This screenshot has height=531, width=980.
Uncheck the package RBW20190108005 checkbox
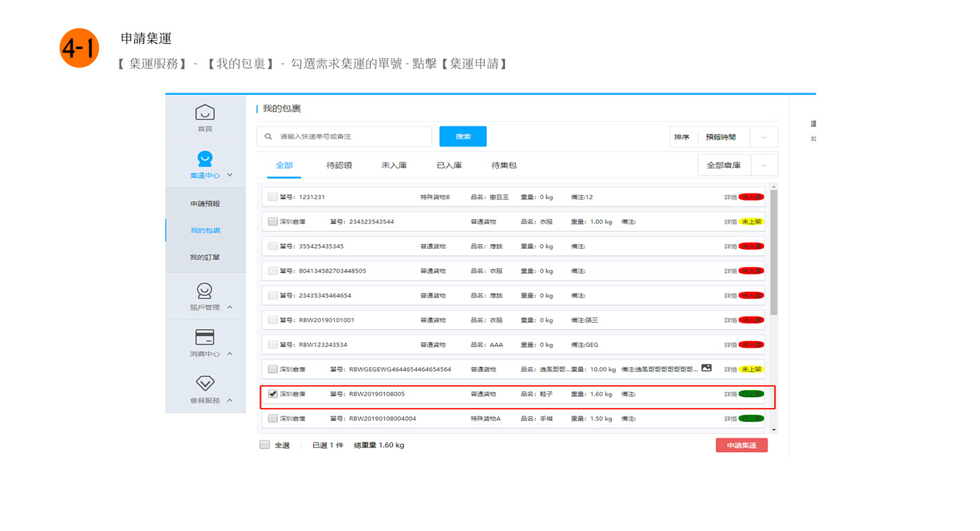pos(272,394)
